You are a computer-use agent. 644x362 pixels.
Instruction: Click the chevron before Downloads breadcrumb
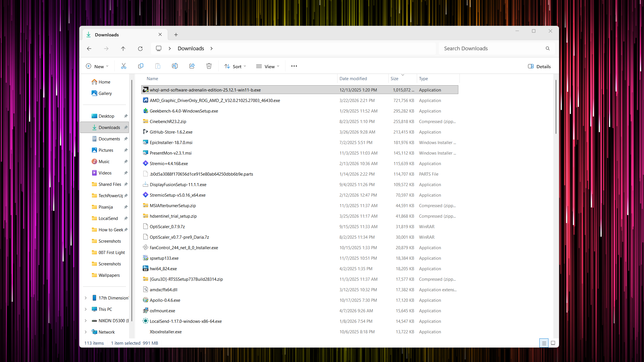pos(170,49)
